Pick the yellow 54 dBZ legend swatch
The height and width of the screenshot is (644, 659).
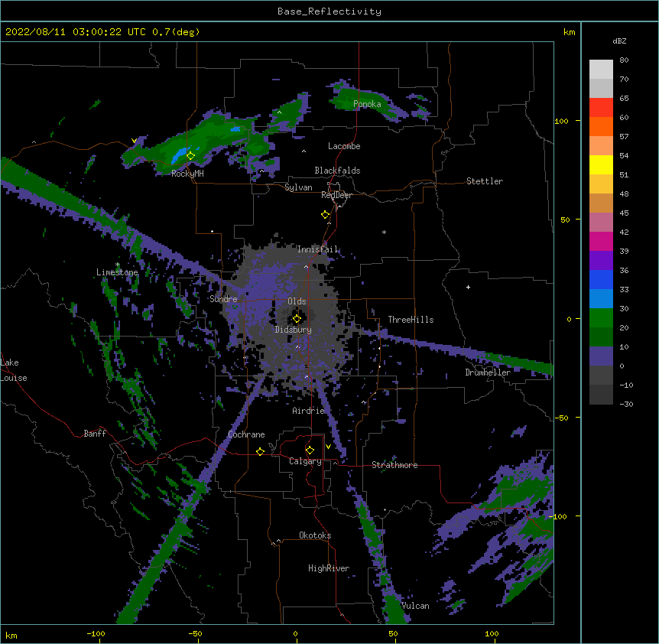coord(601,164)
